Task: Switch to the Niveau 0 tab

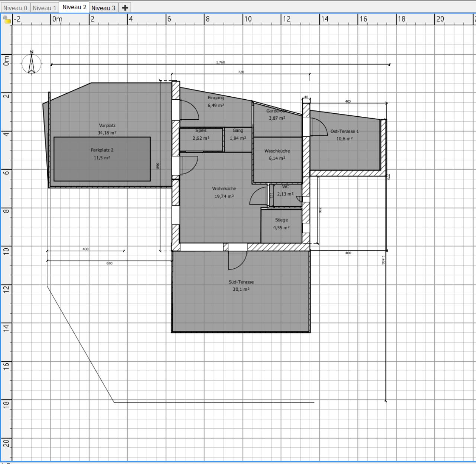Action: pyautogui.click(x=15, y=8)
